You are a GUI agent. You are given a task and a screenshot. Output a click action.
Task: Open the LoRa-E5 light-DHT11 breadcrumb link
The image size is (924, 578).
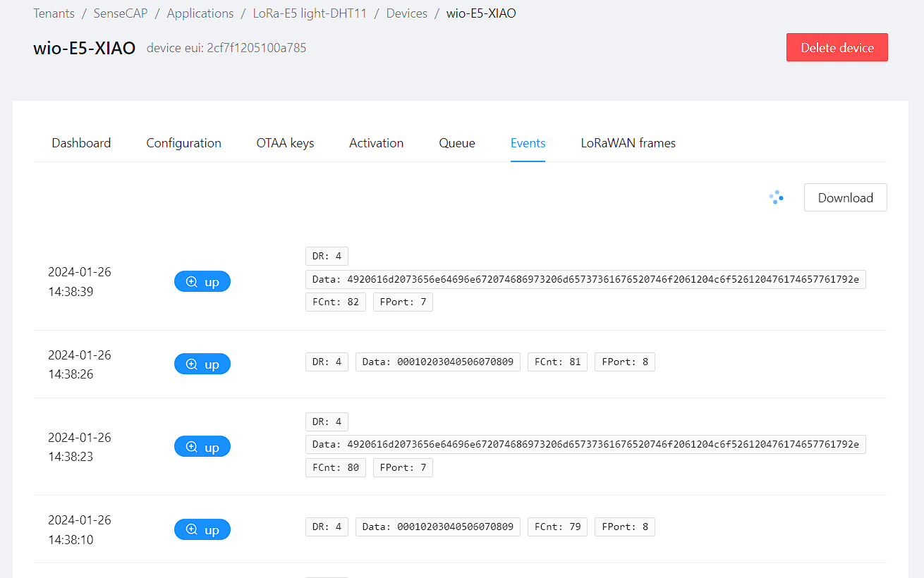(310, 13)
